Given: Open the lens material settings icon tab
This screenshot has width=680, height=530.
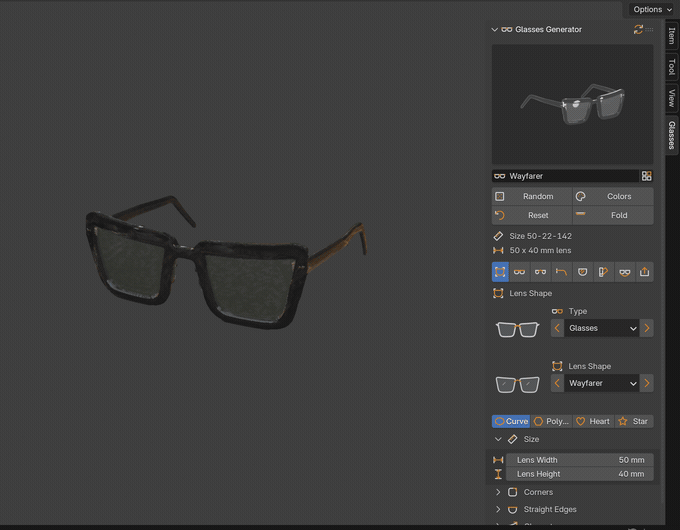Looking at the screenshot, I should pos(582,272).
